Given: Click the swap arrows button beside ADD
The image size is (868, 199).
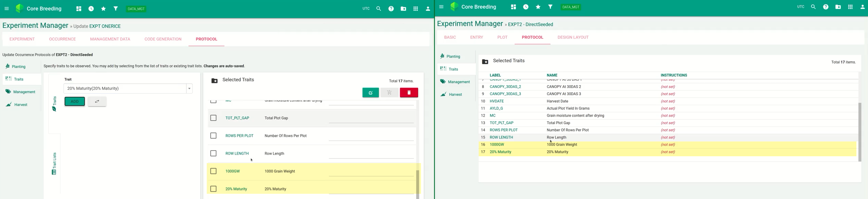Looking at the screenshot, I should [x=97, y=101].
